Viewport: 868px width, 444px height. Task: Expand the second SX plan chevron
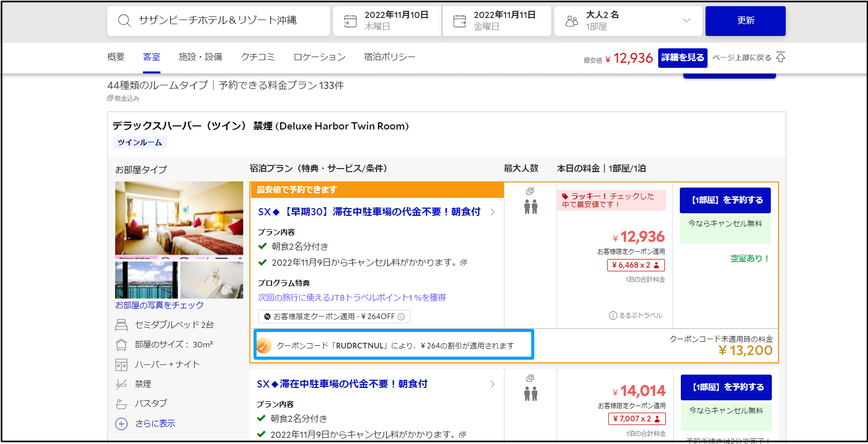point(493,384)
